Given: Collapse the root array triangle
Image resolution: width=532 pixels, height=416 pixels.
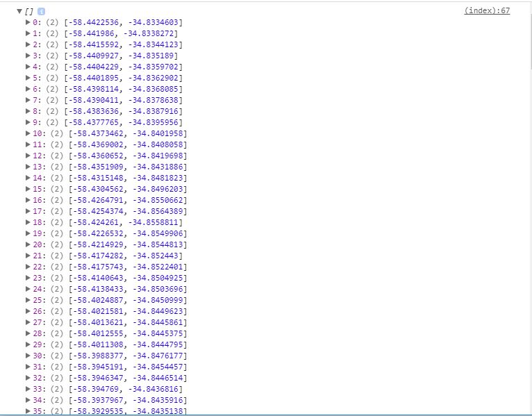Looking at the screenshot, I should click(19, 12).
